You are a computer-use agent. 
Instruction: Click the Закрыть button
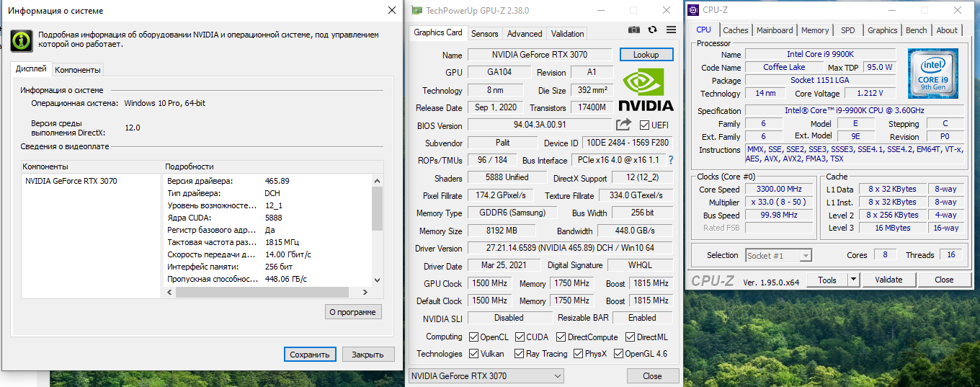368,355
